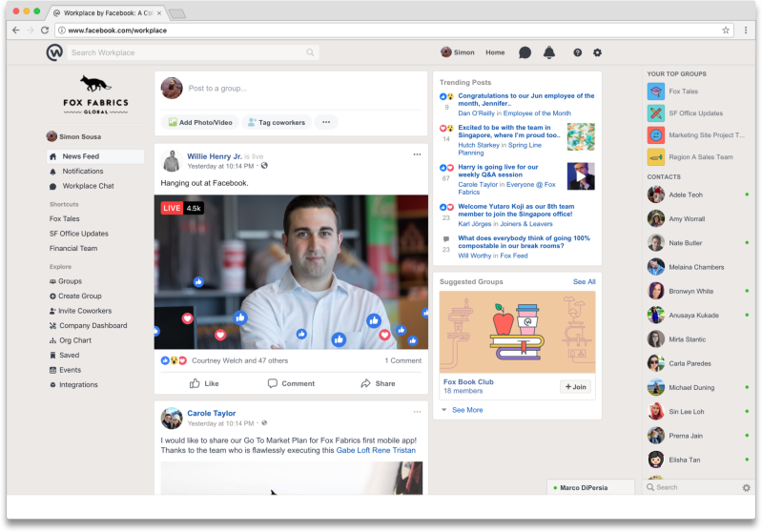Reload the browser page
This screenshot has width=762, height=532.
45,31
